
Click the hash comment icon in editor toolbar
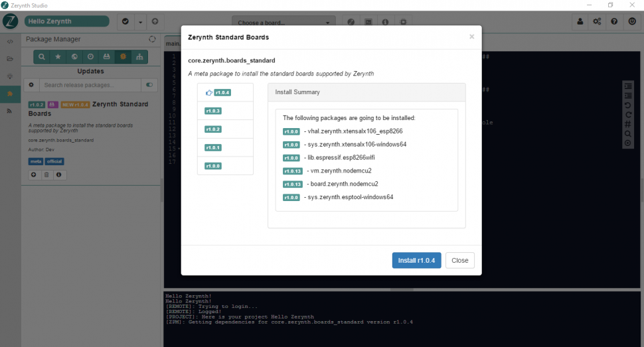point(628,124)
